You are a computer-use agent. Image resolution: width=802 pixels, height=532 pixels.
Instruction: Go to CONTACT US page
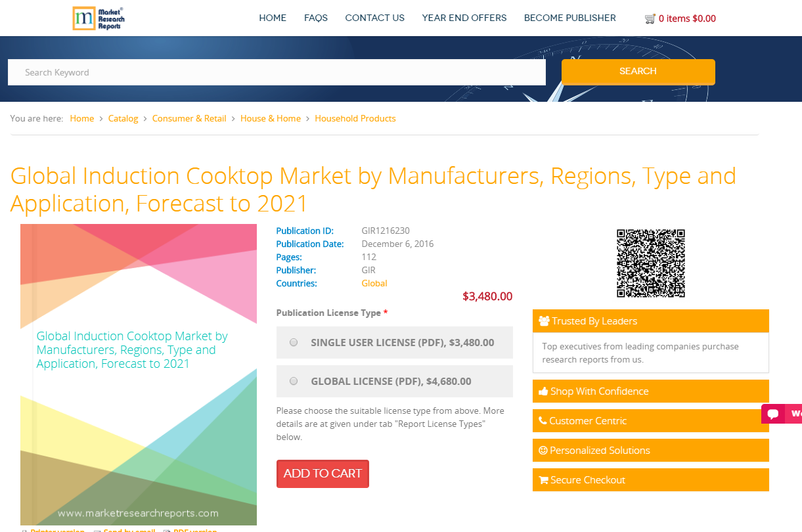[375, 18]
